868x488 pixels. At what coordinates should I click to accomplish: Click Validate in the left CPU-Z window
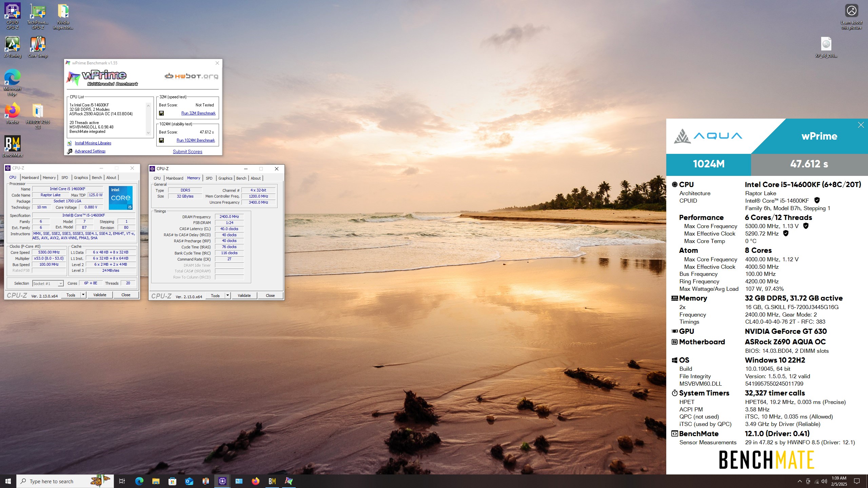(100, 295)
